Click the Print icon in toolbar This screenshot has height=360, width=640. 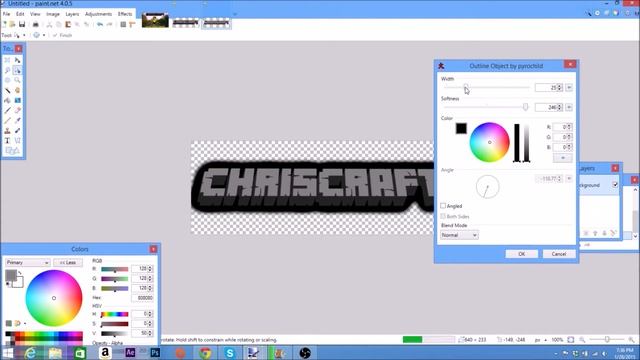[x=36, y=24]
